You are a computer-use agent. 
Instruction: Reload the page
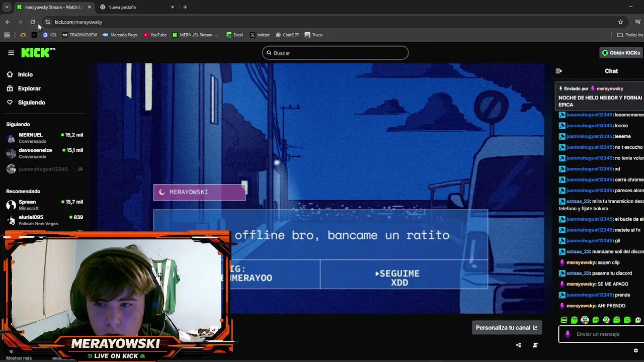(33, 22)
